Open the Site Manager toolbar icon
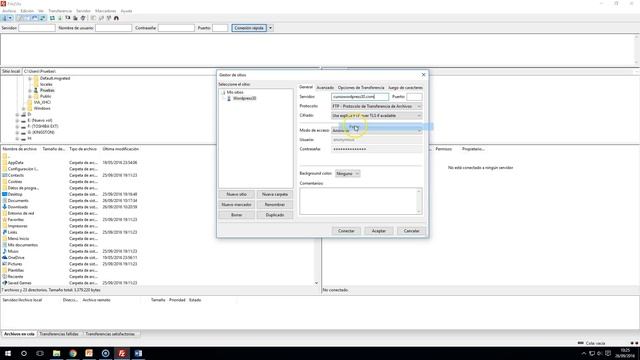The height and width of the screenshot is (360, 640). [x=4, y=18]
